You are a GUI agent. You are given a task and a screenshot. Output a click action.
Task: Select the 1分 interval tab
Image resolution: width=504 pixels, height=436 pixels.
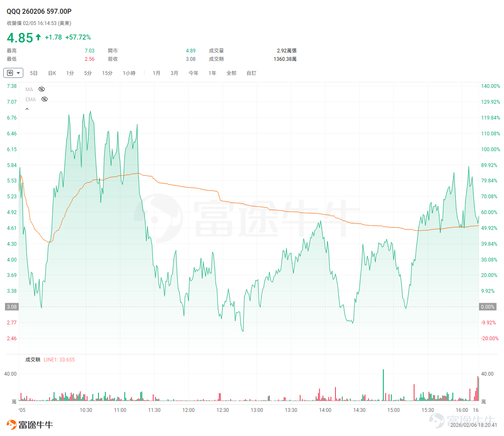[x=70, y=73]
